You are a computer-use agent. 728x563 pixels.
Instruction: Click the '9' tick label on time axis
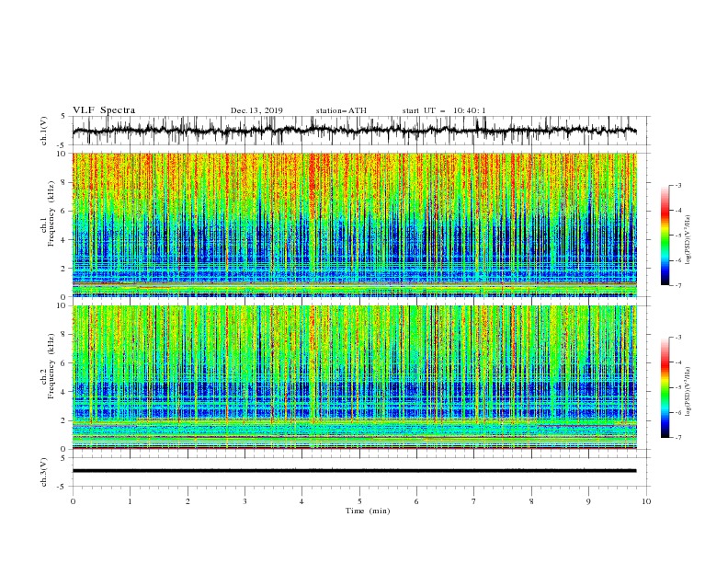[588, 501]
